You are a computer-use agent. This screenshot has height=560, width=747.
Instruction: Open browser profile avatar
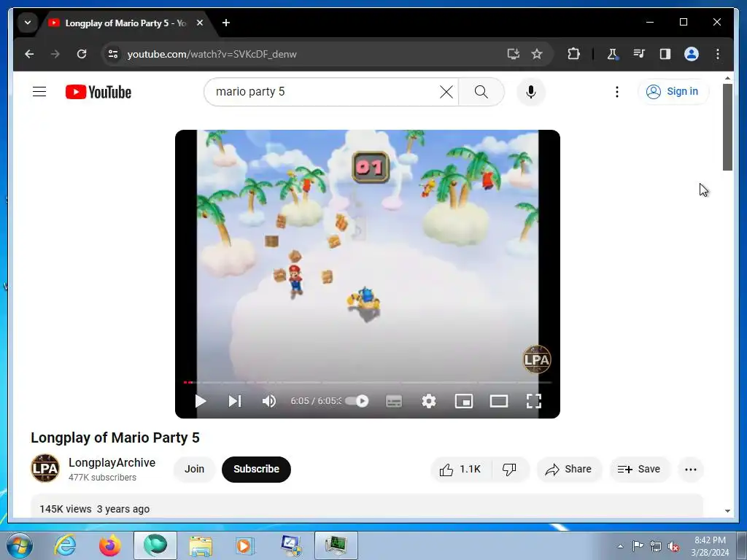pyautogui.click(x=692, y=54)
